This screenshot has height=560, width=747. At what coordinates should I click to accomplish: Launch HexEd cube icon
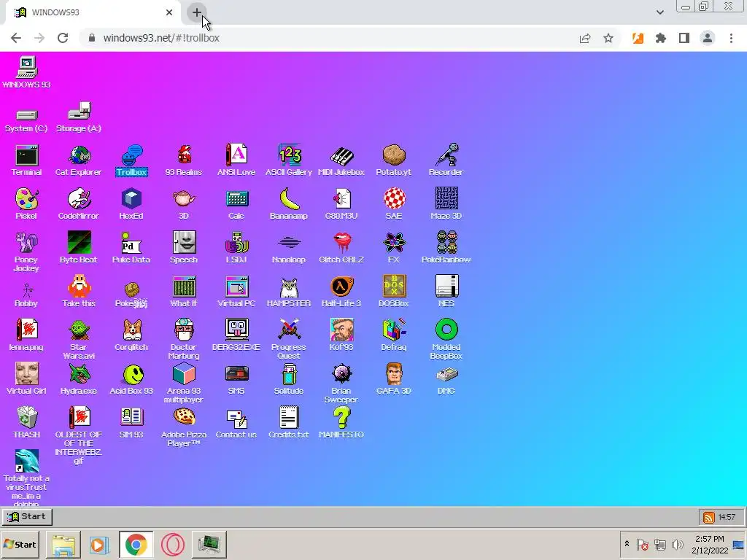pos(131,204)
